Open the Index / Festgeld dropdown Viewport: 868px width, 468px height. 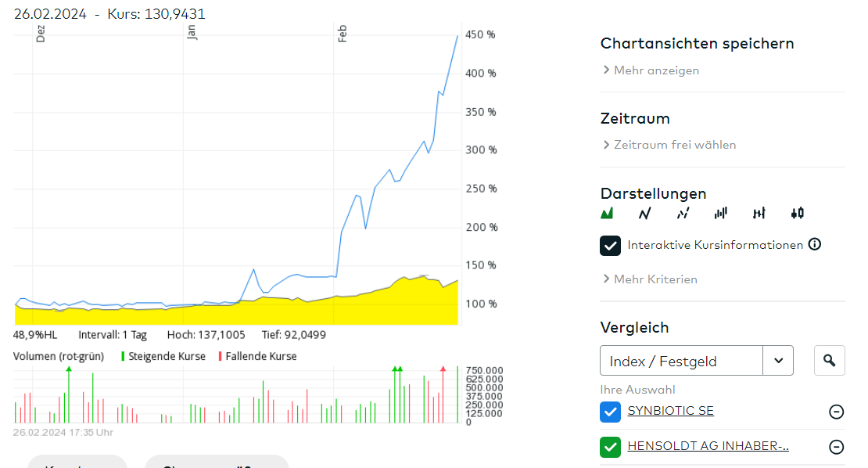778,361
